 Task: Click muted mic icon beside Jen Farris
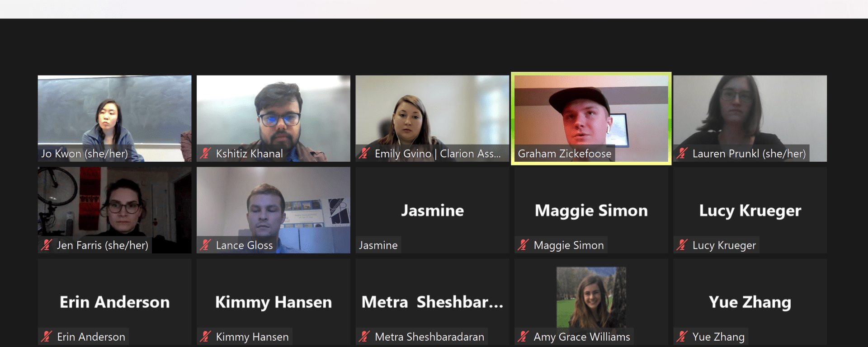(x=47, y=245)
